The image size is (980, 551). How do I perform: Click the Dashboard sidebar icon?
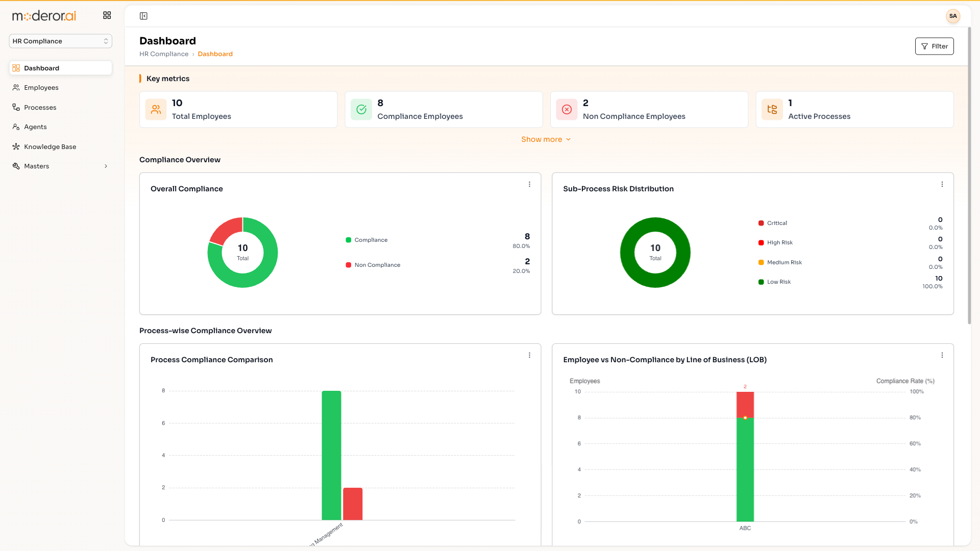16,68
